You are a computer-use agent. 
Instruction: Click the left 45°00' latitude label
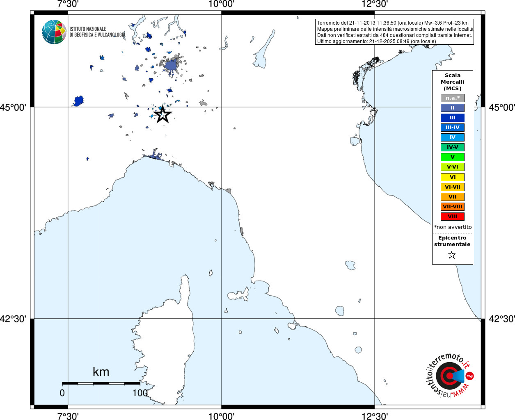tap(13, 107)
